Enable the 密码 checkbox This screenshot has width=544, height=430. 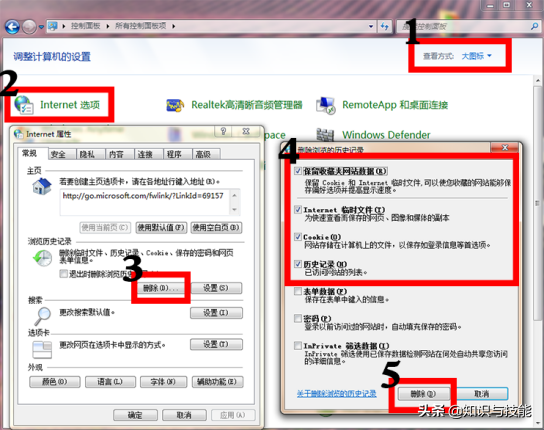(298, 318)
